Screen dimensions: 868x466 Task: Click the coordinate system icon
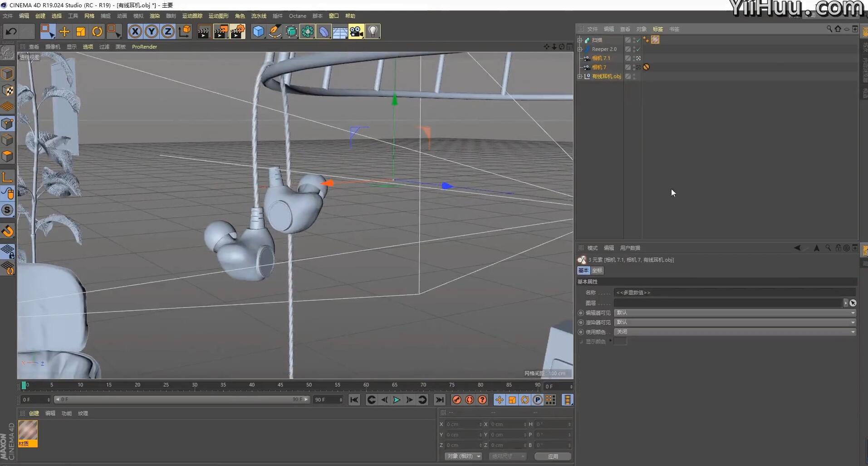coord(185,31)
